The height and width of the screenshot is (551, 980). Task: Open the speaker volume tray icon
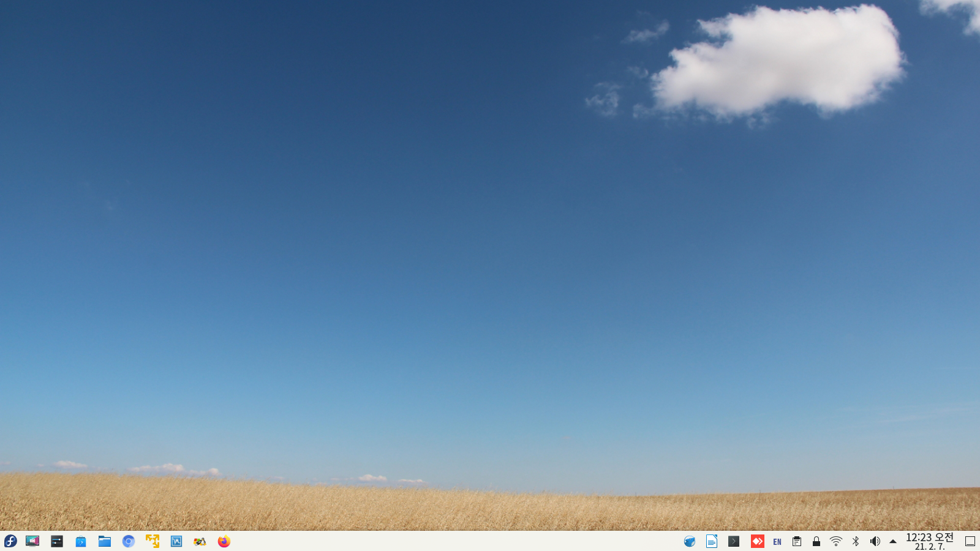875,541
